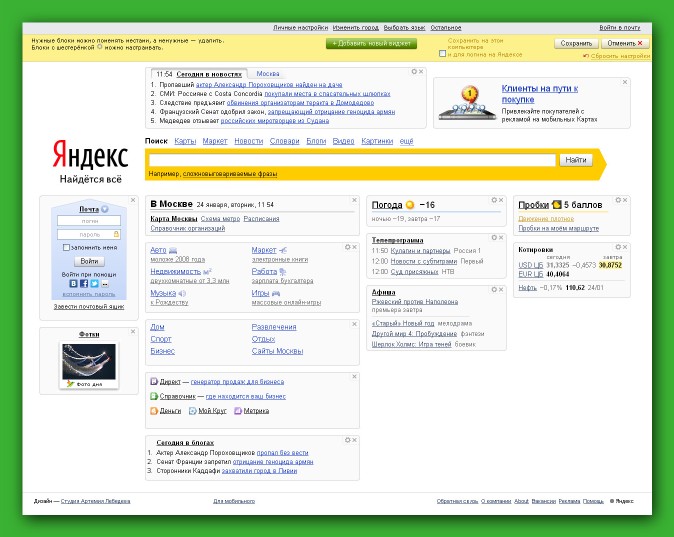Screen dimensions: 674x537
Task: Close the Пробки traffic widget
Action: tap(625, 200)
